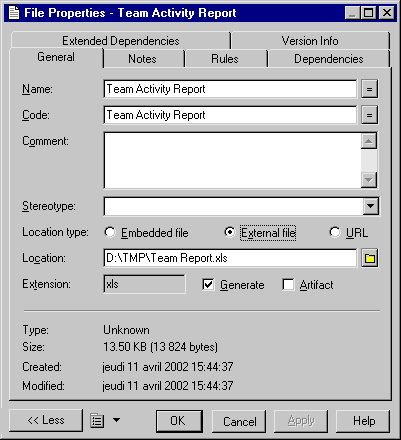Viewport: 401px width, 440px height.
Task: Confirm with the OK button
Action: [x=179, y=421]
